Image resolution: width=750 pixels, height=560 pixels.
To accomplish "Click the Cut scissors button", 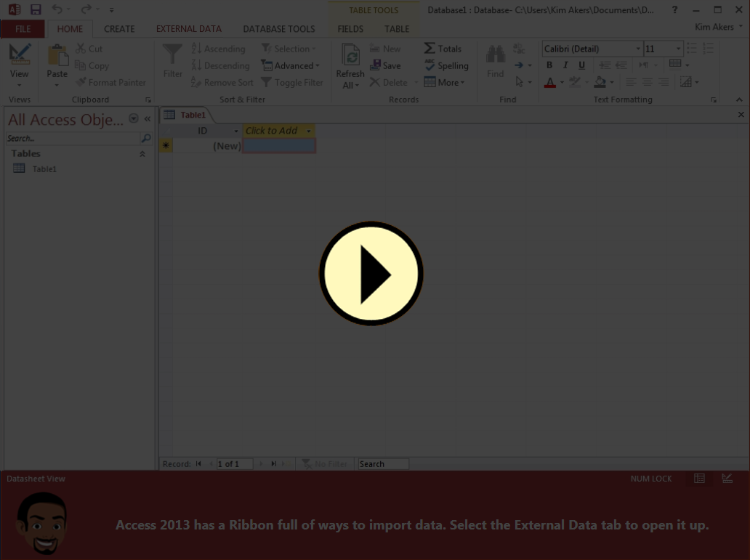I will pos(89,49).
